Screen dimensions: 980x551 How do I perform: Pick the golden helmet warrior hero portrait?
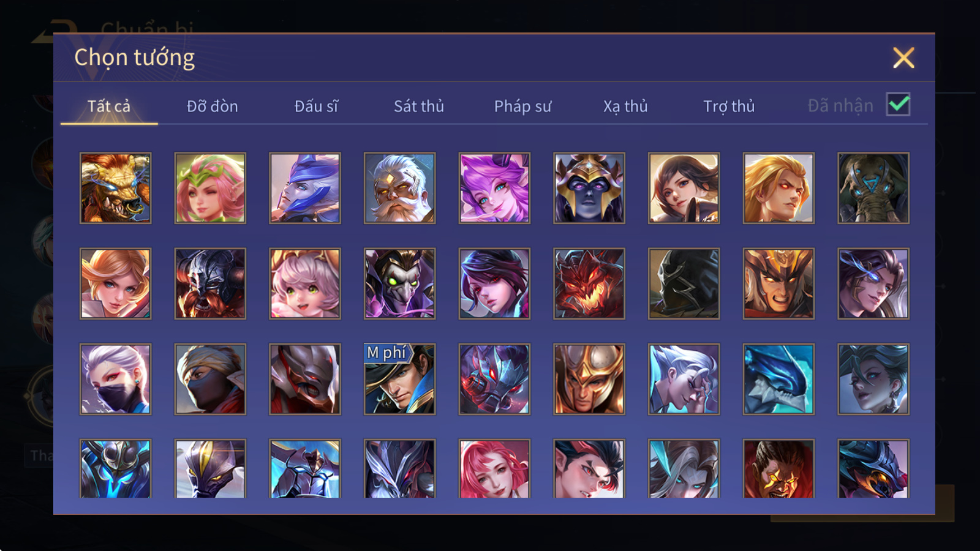click(x=589, y=379)
